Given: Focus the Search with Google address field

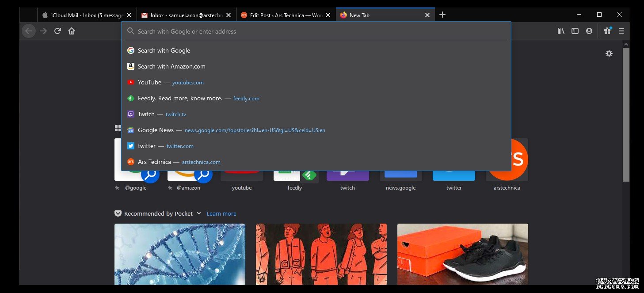Looking at the screenshot, I should pyautogui.click(x=316, y=31).
